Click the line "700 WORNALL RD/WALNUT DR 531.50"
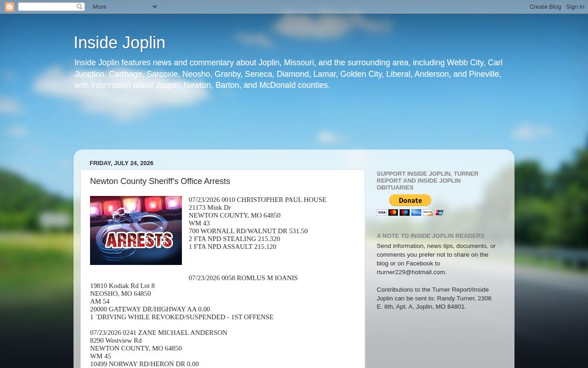This screenshot has height=368, width=588. click(248, 231)
